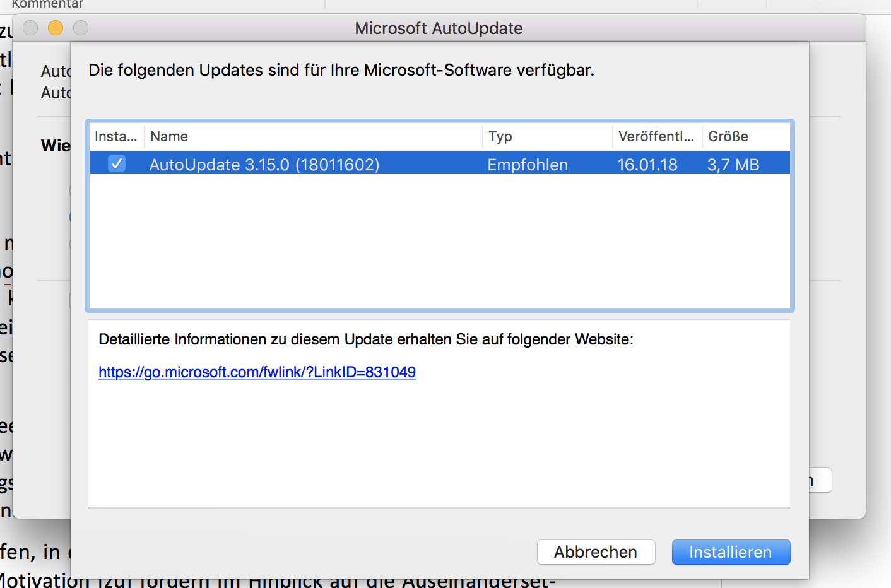The width and height of the screenshot is (891, 588).
Task: Select the AutoUpdate 3.15.0 (18011602) name cell
Action: [x=264, y=165]
